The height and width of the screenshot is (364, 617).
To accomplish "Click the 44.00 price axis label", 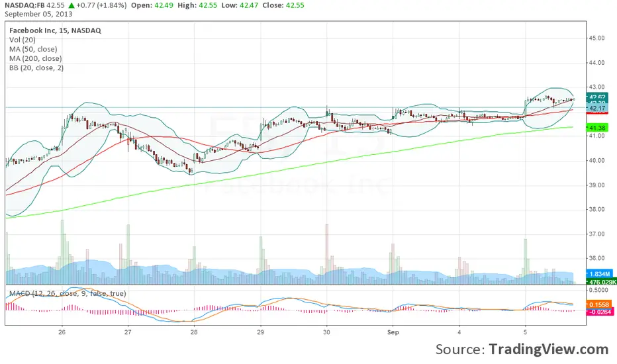I will pyautogui.click(x=596, y=63).
